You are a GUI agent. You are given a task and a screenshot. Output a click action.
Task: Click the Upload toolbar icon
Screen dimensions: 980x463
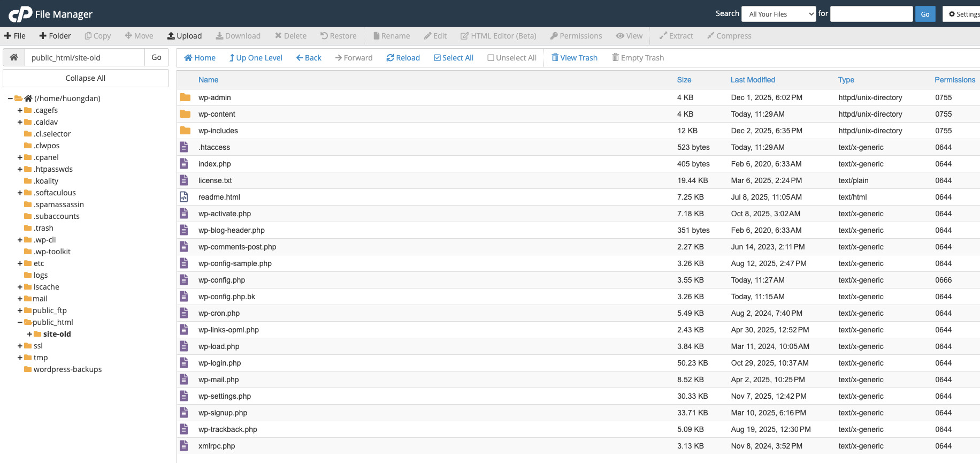tap(184, 36)
